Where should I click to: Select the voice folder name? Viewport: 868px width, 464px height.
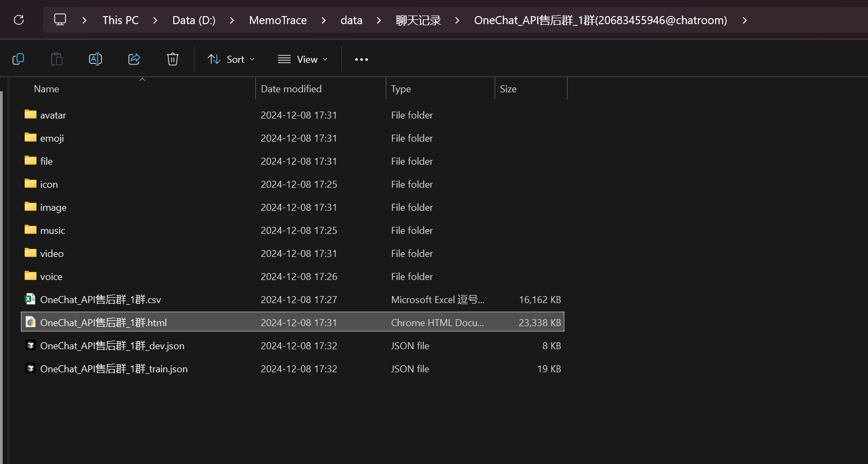51,277
